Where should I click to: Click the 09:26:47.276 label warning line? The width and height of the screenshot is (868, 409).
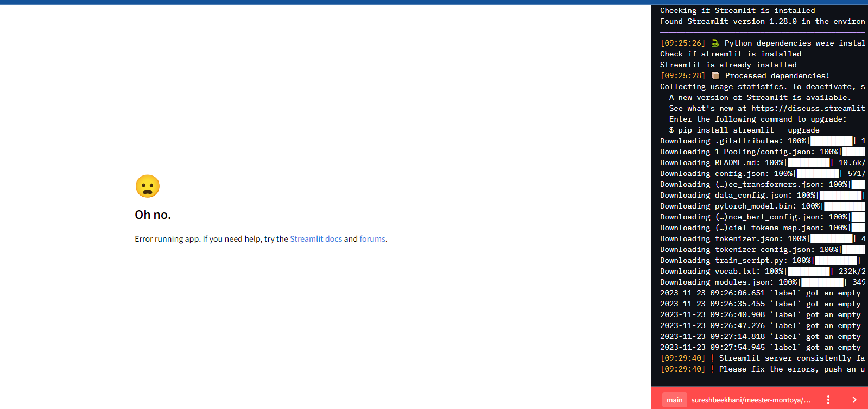761,325
